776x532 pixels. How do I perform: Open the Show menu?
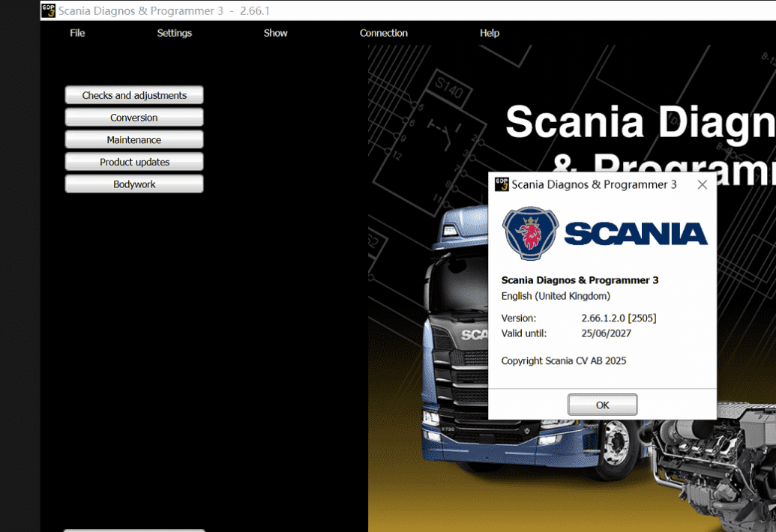click(x=275, y=33)
